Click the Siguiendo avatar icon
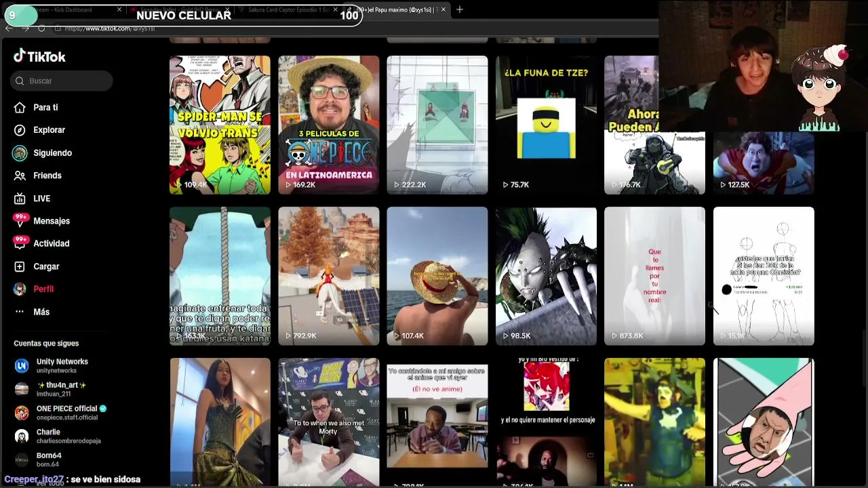This screenshot has width=868, height=488. pyautogui.click(x=20, y=152)
